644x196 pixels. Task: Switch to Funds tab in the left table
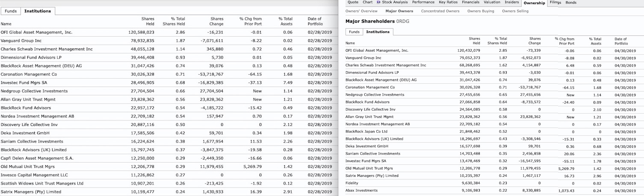11,11
